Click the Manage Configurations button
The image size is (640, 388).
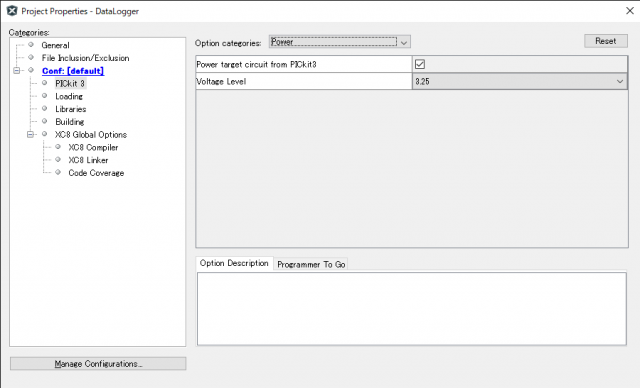pos(98,364)
